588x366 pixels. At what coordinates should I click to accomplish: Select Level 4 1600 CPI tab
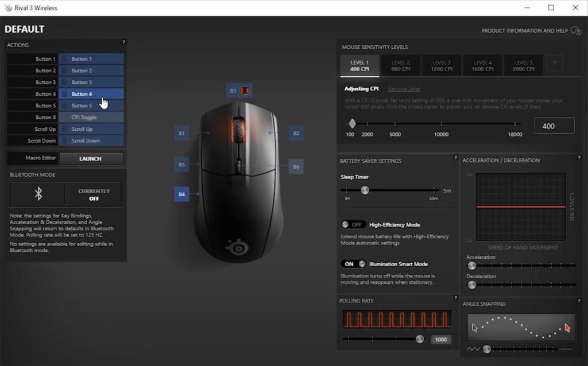pos(482,66)
